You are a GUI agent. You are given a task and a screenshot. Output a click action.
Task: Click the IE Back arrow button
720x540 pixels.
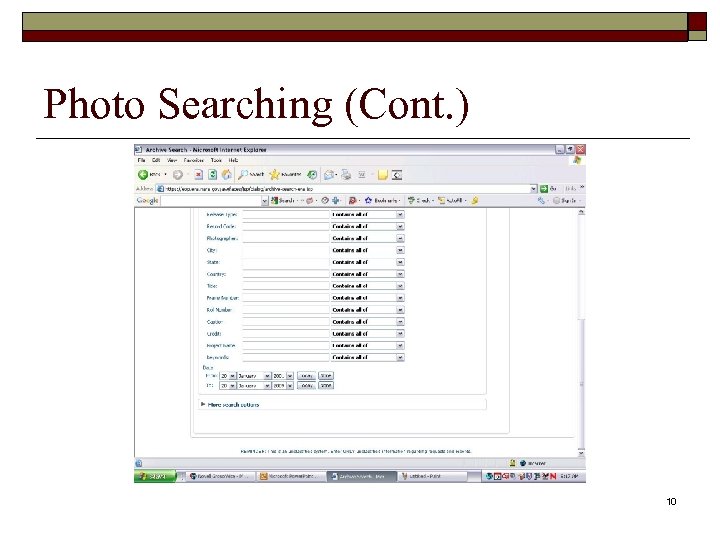point(143,174)
